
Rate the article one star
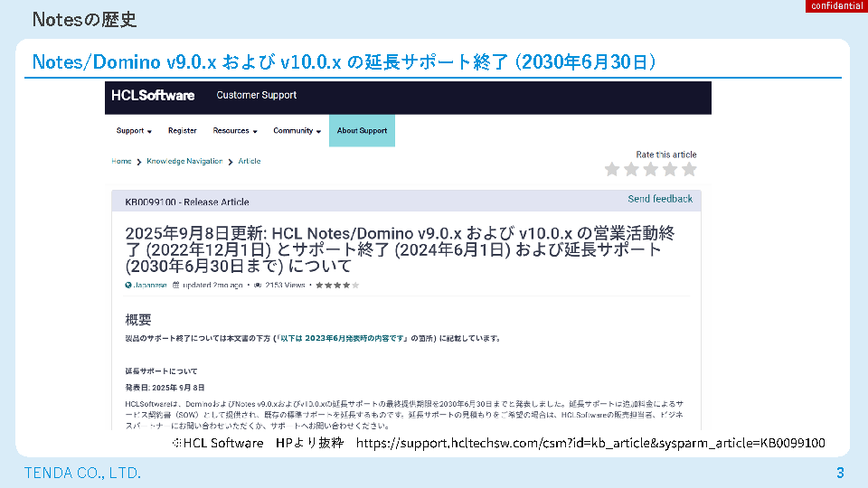tap(612, 169)
